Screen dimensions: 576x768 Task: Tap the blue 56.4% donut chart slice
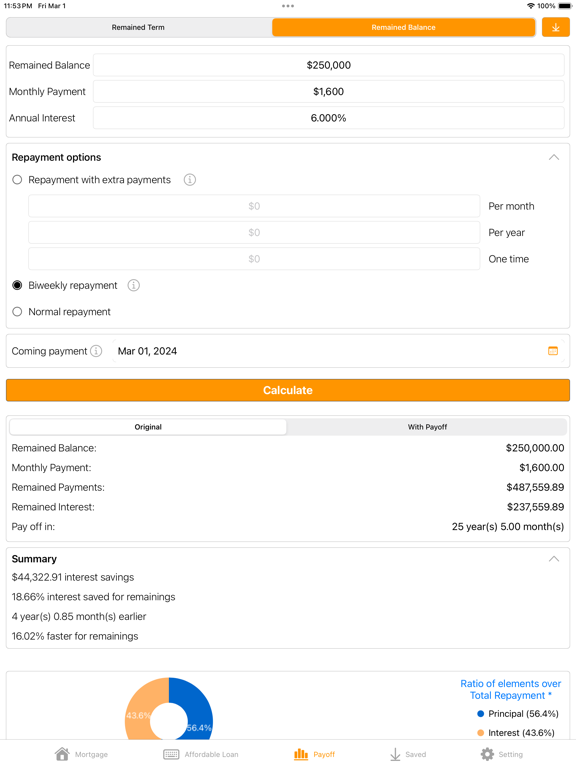[194, 708]
